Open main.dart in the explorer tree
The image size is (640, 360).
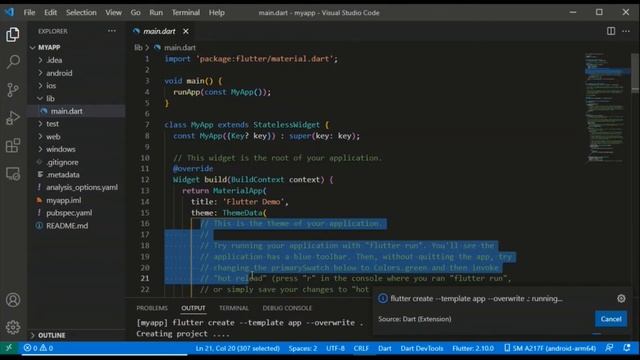click(67, 111)
